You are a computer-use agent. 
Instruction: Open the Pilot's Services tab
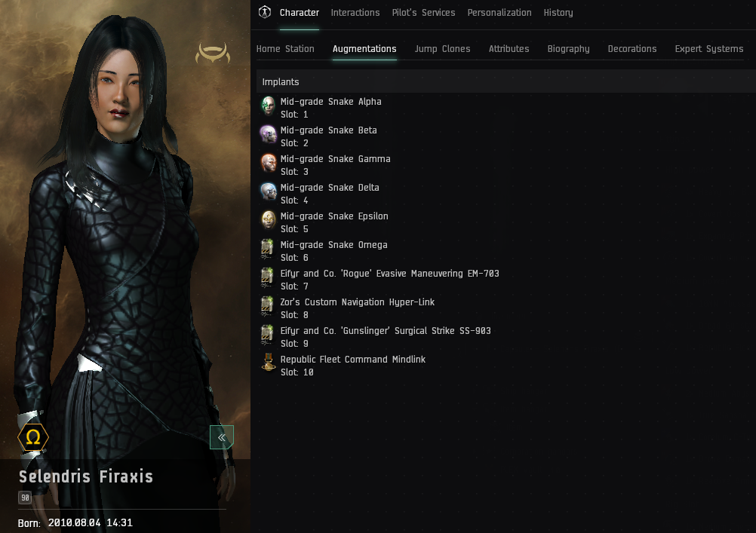(423, 13)
